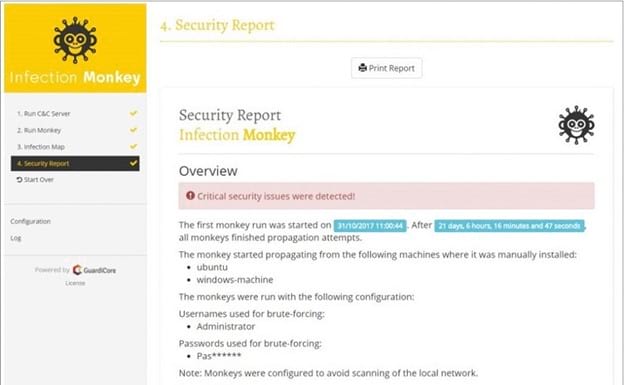The height and width of the screenshot is (385, 624).
Task: Click the start date 31/10/2017 badge
Action: tap(370, 226)
